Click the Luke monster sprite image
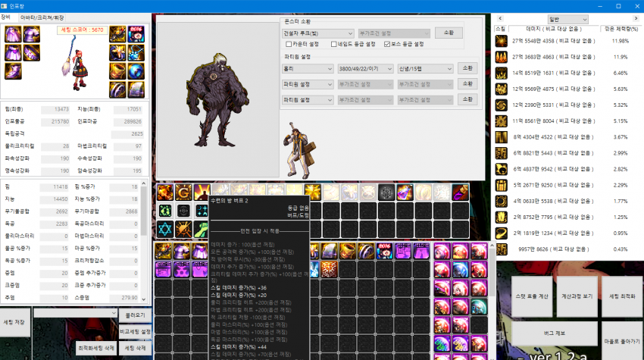644x360 pixels. tap(220, 108)
